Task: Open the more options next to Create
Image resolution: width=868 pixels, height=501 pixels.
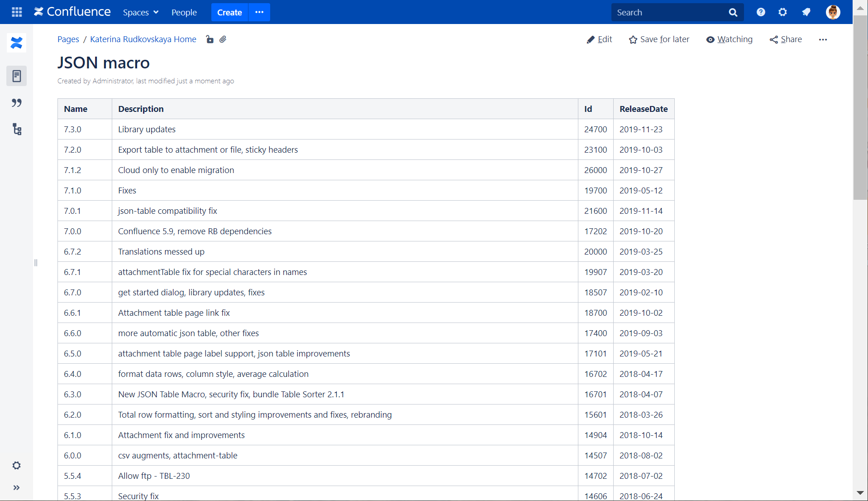Action: tap(259, 12)
